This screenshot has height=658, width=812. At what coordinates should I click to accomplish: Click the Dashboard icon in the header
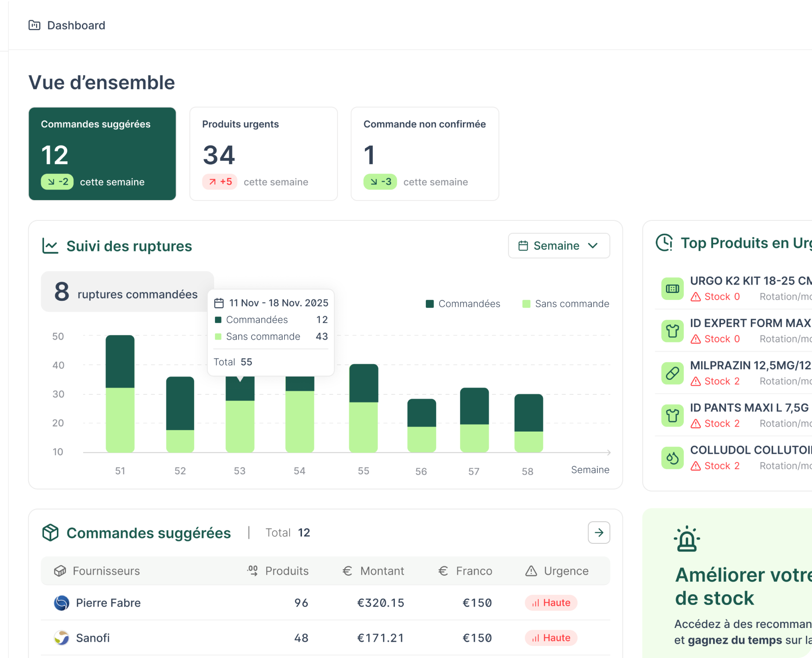click(34, 25)
